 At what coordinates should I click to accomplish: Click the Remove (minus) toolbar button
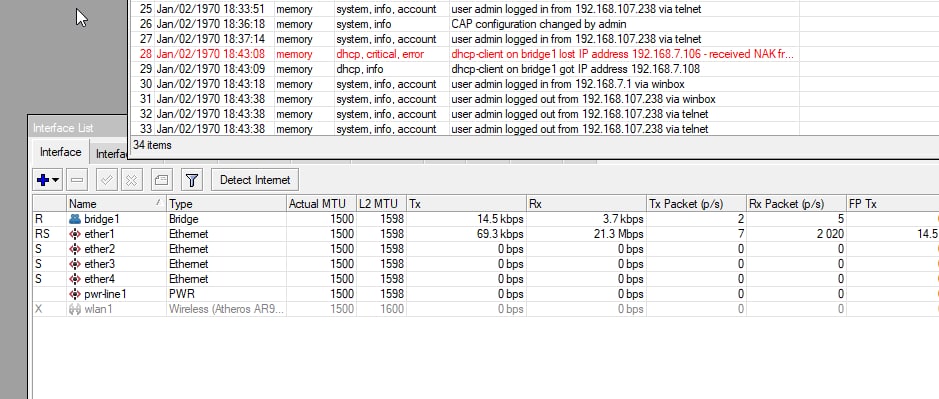[x=77, y=180]
